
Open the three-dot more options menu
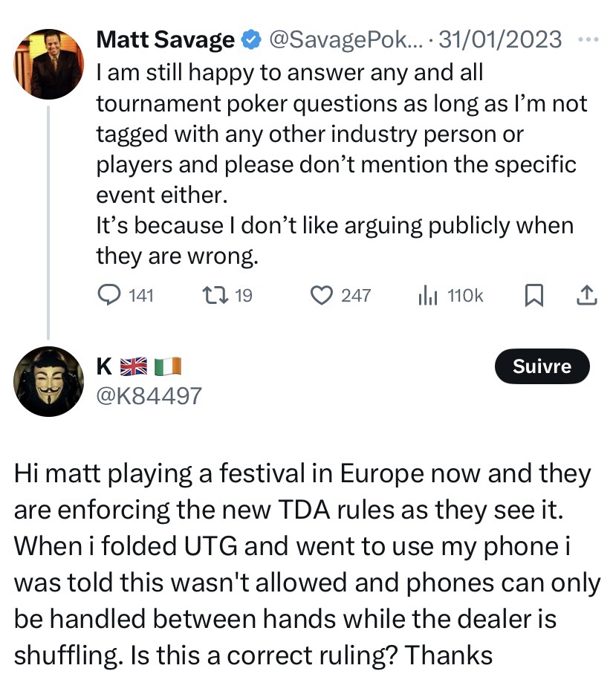tap(587, 39)
